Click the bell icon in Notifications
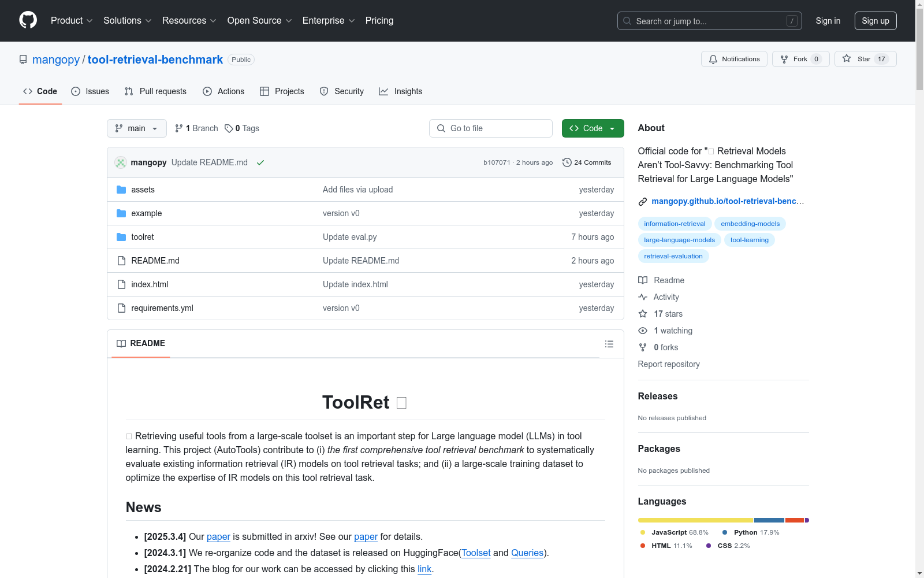The height and width of the screenshot is (578, 924). point(713,59)
